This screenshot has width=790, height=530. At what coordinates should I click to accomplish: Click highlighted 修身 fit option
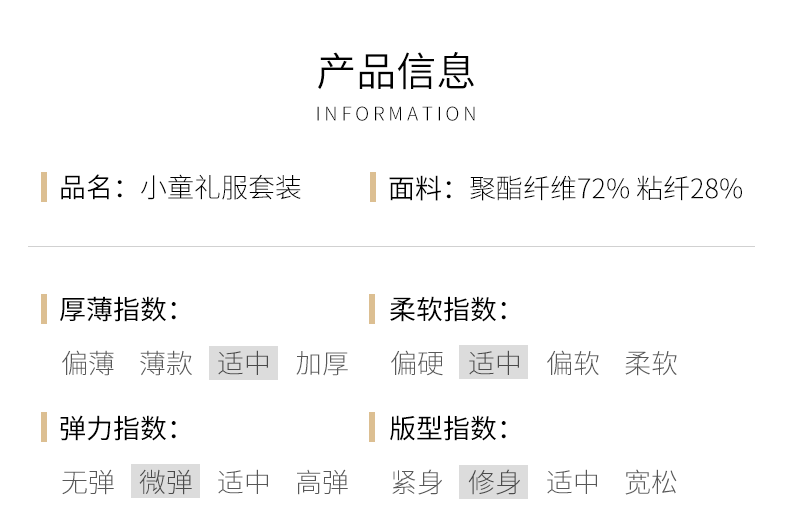(x=494, y=482)
